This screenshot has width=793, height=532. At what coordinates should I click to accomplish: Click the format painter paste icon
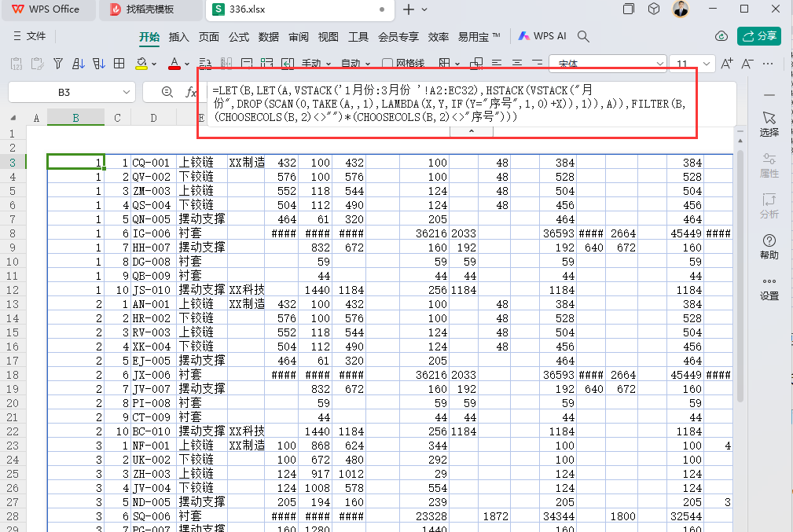pos(37,64)
